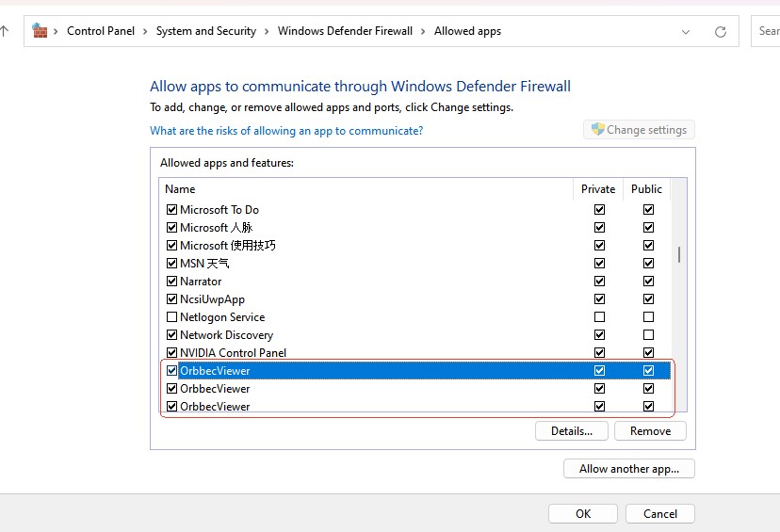Click Allow another app button
Viewport: 780px width, 532px height.
click(628, 469)
